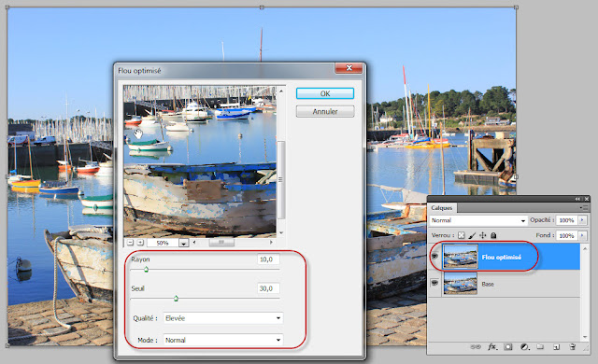Click preview vertical scrollbar down arrow
This screenshot has height=364, width=598.
[x=281, y=232]
